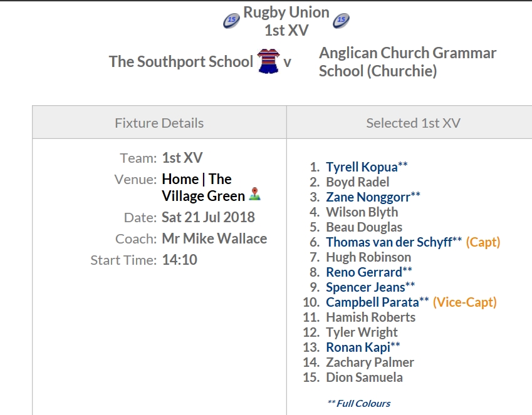The width and height of the screenshot is (532, 415).
Task: Click the Fixture Details column header
Action: (159, 123)
